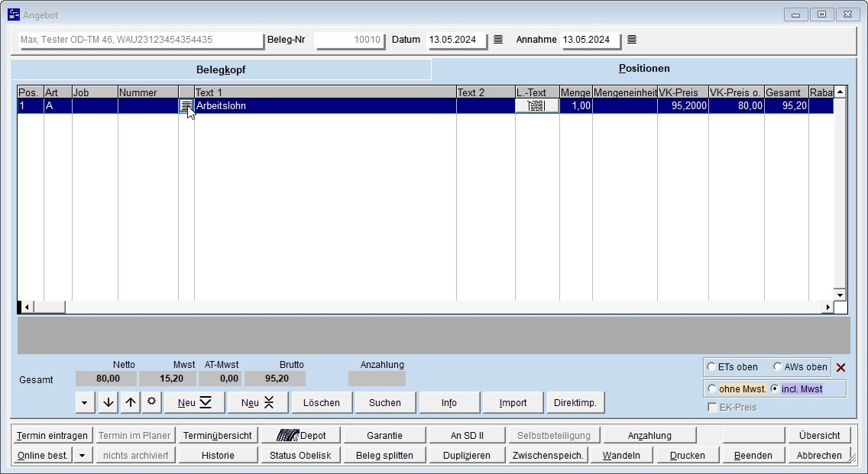Move the position up with the up arrow
The height and width of the screenshot is (474, 868).
130,403
